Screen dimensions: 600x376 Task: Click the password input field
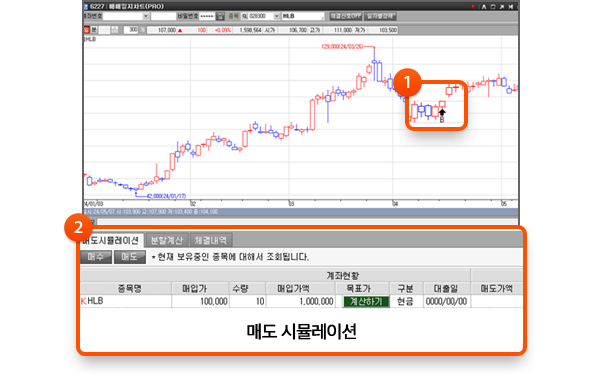(x=207, y=16)
